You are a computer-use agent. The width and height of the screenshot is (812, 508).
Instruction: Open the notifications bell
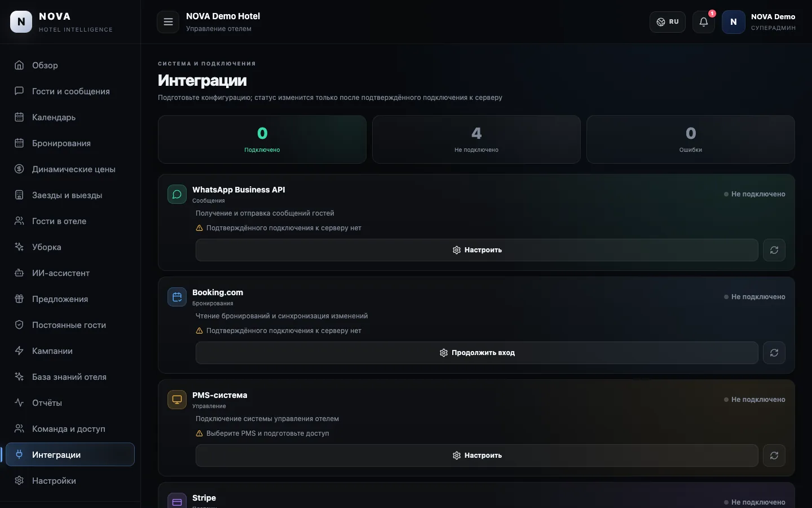pos(704,22)
